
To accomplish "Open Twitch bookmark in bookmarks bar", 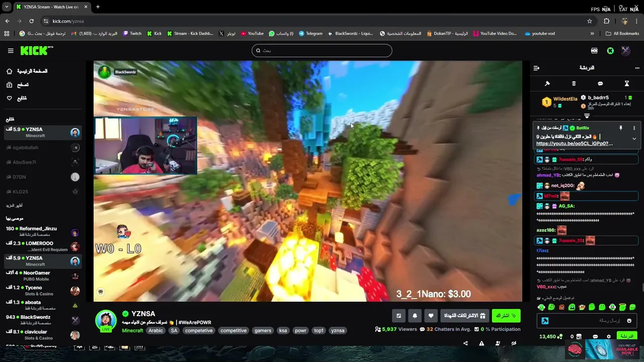I will click(x=132, y=34).
